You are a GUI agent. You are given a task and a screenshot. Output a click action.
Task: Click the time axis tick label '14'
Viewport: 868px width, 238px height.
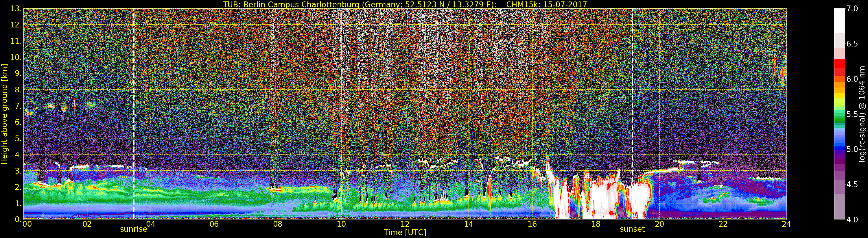click(x=468, y=224)
